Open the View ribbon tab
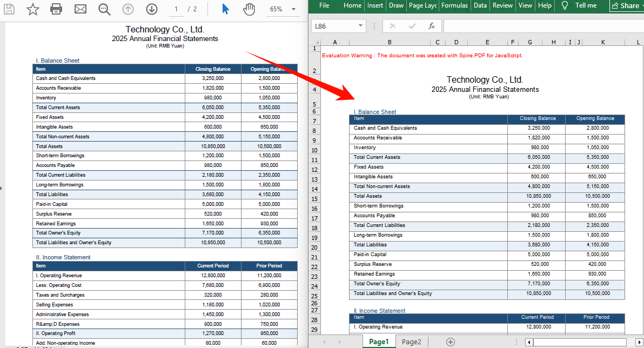The height and width of the screenshot is (348, 644). pyautogui.click(x=525, y=5)
